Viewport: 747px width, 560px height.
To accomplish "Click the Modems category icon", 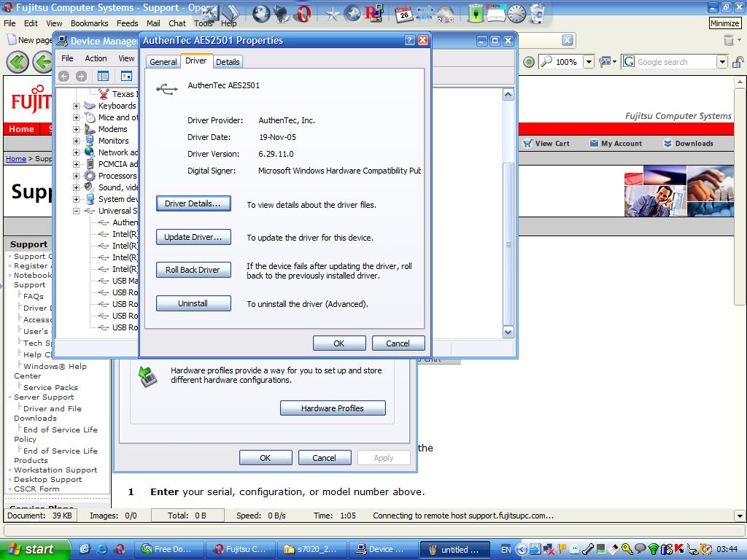I will (90, 129).
